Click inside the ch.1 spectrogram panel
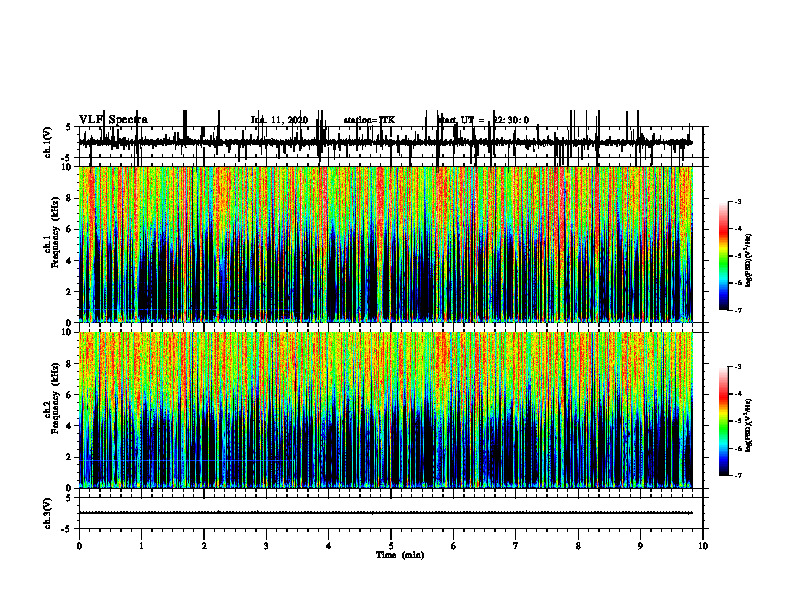Viewport: 792px width, 612px height. point(385,244)
